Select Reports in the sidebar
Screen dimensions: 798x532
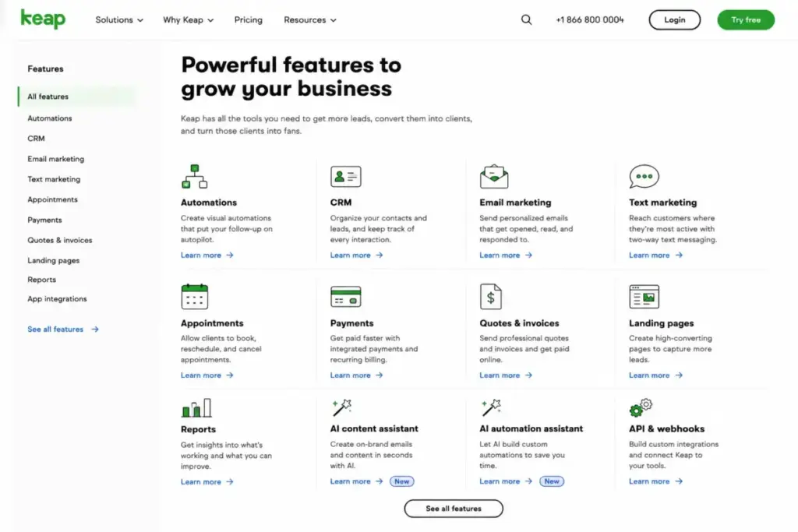coord(42,280)
